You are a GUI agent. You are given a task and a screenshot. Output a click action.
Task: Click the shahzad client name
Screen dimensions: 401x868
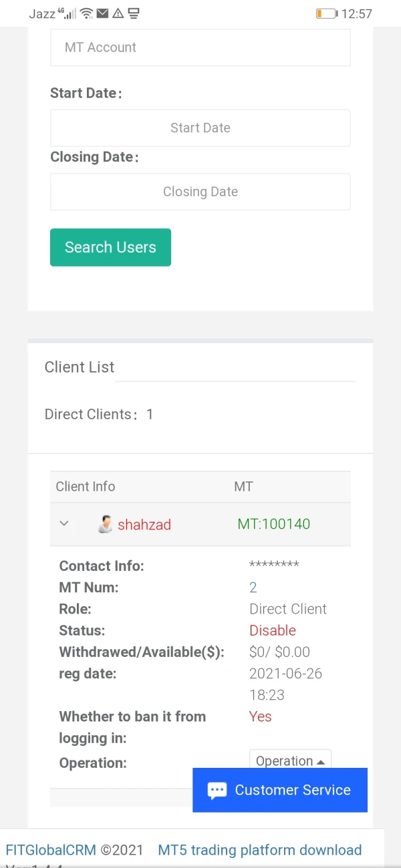144,524
